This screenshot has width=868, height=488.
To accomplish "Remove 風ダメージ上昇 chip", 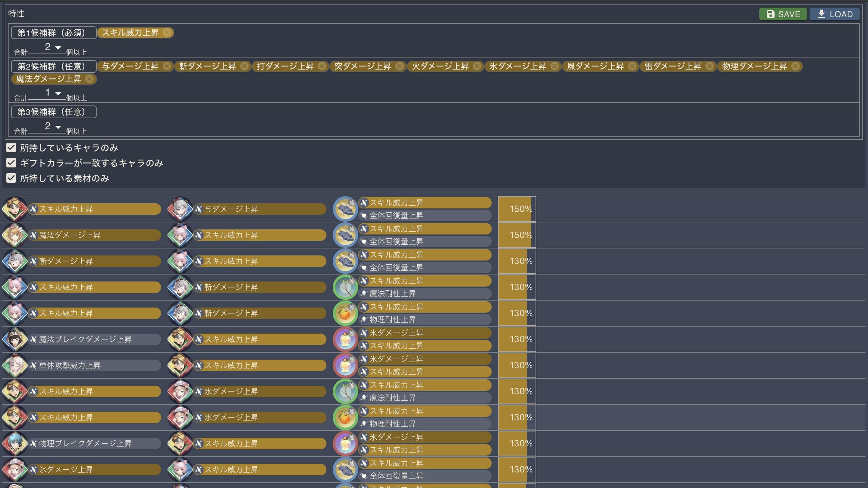I will point(632,66).
